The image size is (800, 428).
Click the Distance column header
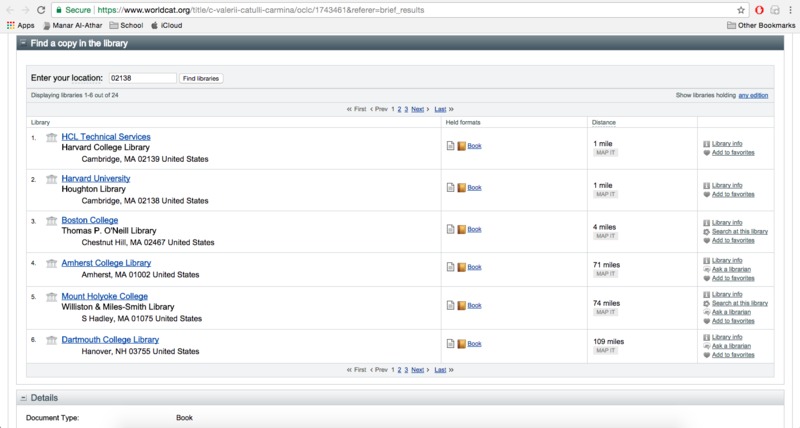point(604,122)
